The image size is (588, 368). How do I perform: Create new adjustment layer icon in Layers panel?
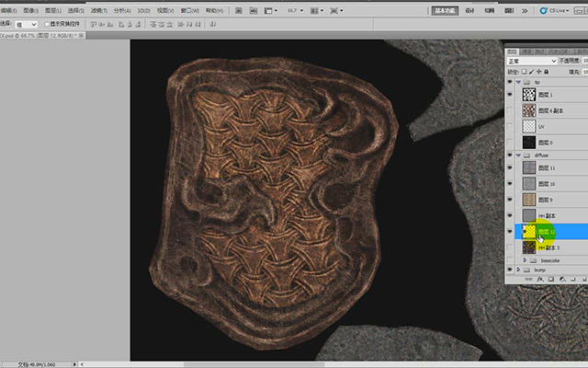coord(562,280)
